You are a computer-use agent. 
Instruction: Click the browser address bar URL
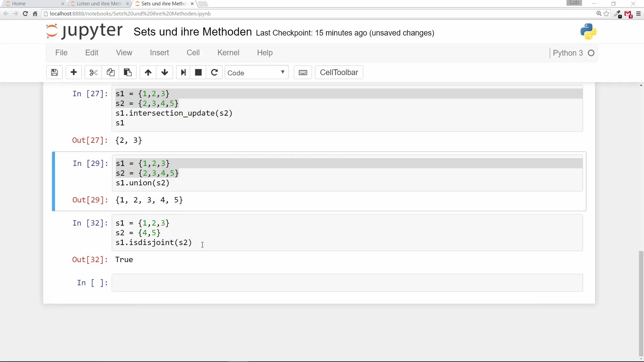[x=130, y=14]
